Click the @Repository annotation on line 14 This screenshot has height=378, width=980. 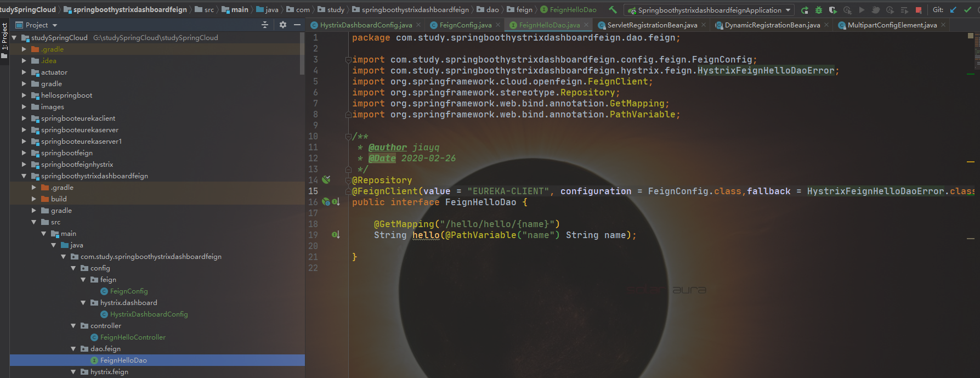pos(382,180)
